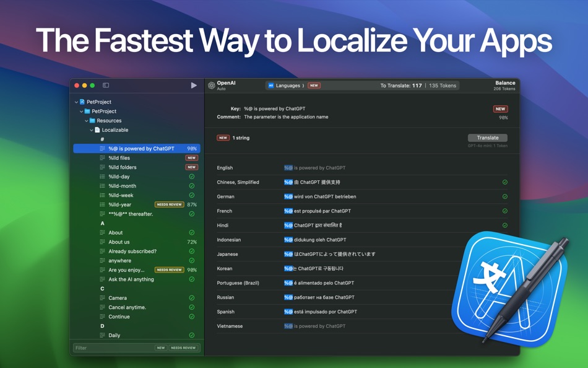
Task: Click the All languages blue badge
Action: point(270,85)
